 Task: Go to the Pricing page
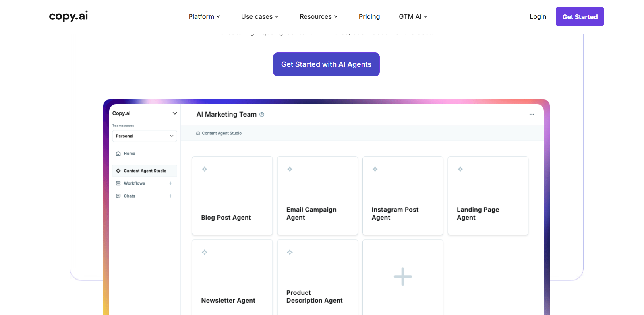(369, 16)
